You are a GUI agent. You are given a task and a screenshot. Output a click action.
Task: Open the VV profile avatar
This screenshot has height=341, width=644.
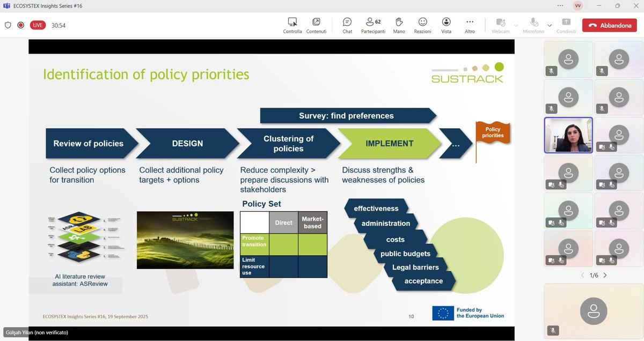click(x=577, y=6)
